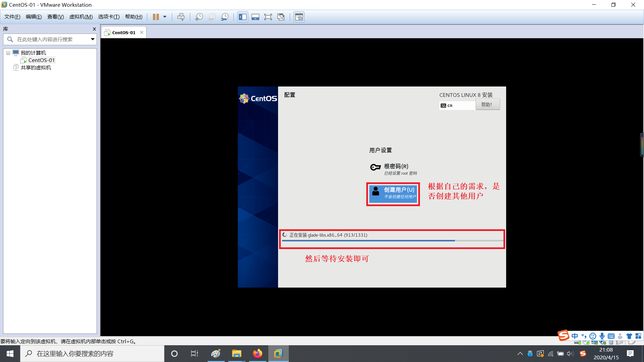The width and height of the screenshot is (644, 362).
Task: Select 我的计算机 in the library tree
Action: tap(33, 53)
